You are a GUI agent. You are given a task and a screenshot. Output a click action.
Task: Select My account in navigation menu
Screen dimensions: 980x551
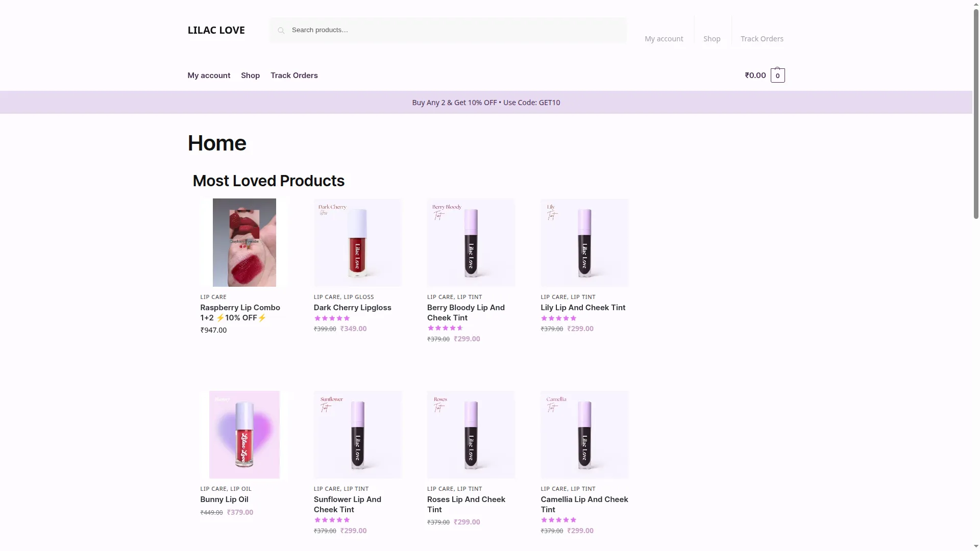click(x=209, y=76)
